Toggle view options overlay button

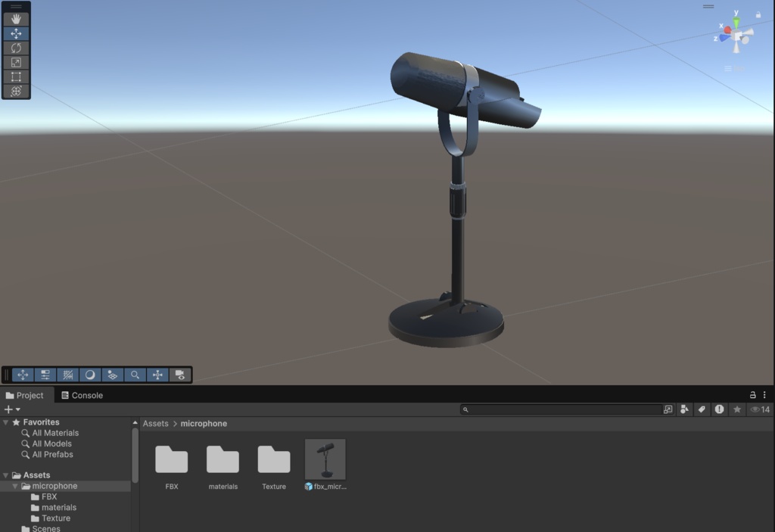[112, 375]
